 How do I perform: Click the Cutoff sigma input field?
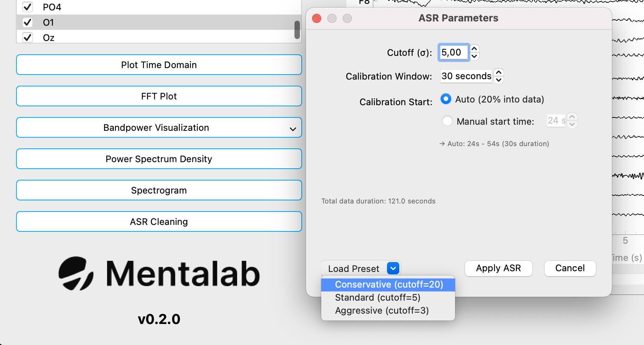click(x=454, y=52)
